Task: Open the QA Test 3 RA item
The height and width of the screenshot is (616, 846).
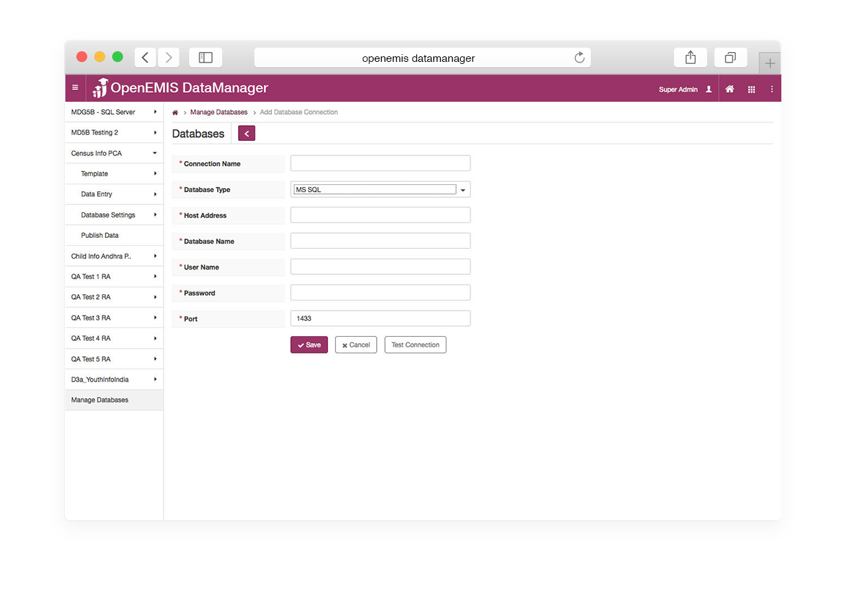Action: click(114, 318)
